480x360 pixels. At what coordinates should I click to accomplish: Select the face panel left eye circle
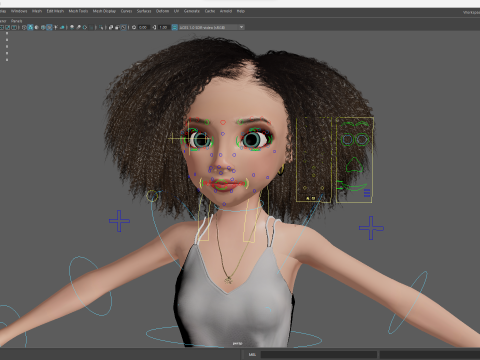click(347, 139)
